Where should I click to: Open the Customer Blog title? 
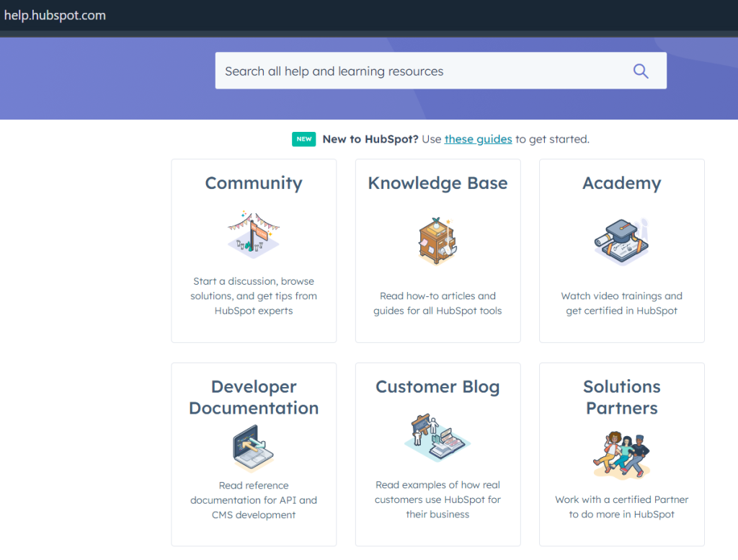coord(437,387)
